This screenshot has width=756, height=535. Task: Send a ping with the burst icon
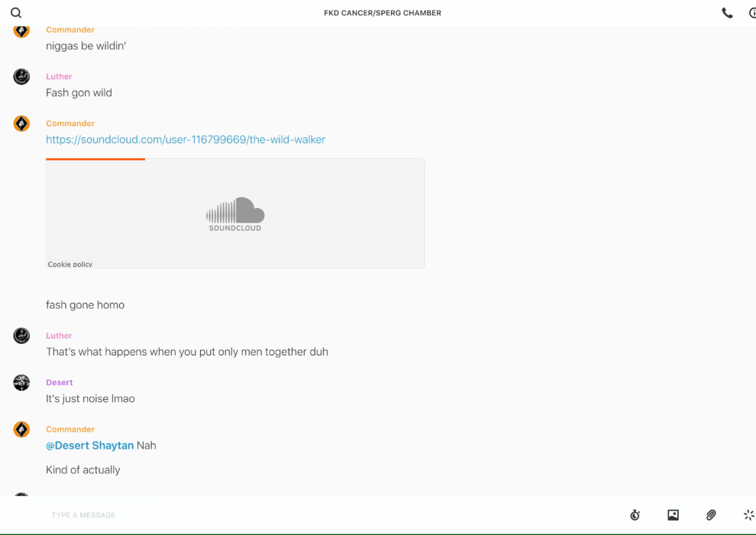pyautogui.click(x=748, y=515)
